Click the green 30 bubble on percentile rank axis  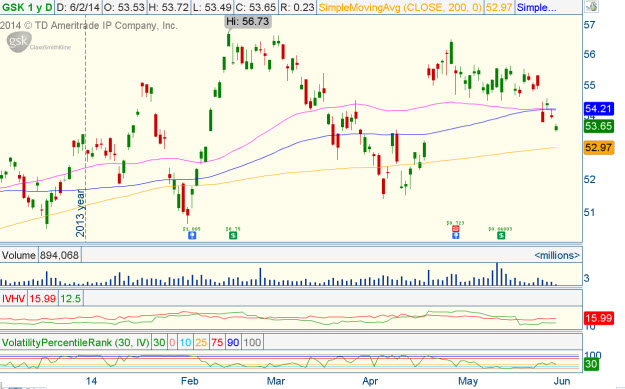tap(591, 364)
